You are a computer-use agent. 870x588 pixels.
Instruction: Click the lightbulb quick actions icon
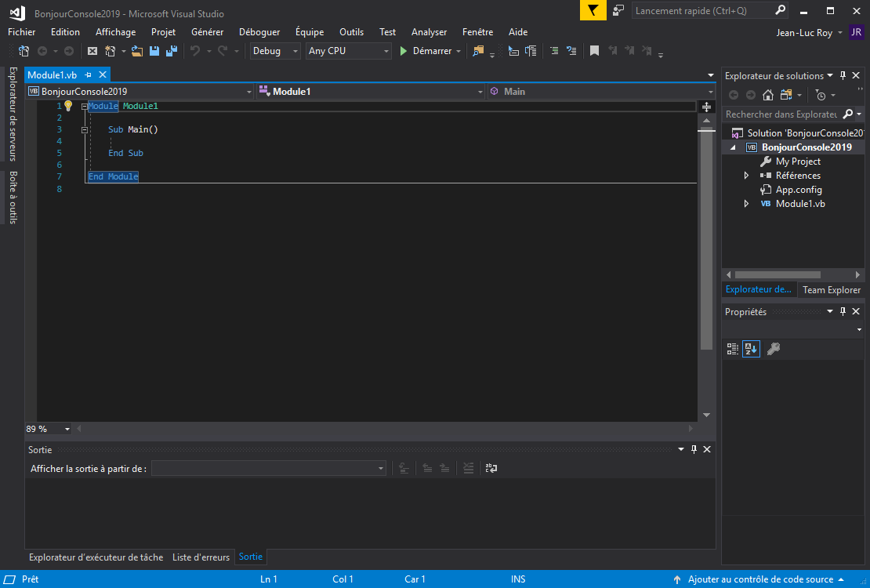(x=68, y=106)
